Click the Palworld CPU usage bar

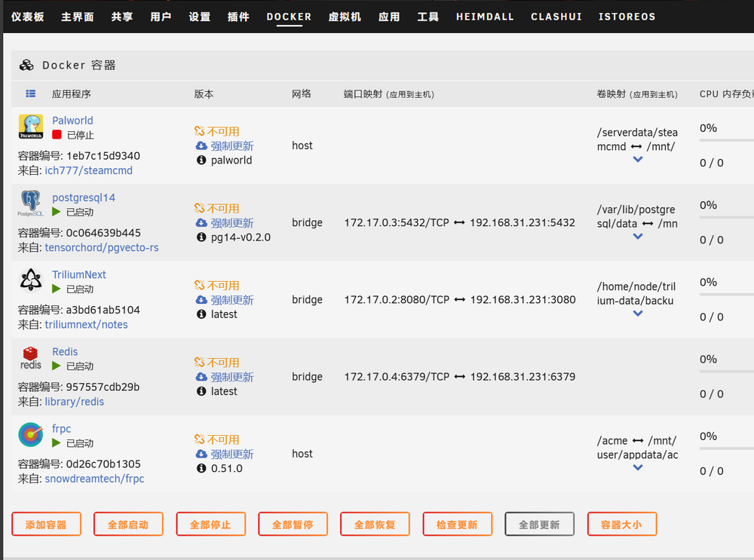pyautogui.click(x=727, y=140)
